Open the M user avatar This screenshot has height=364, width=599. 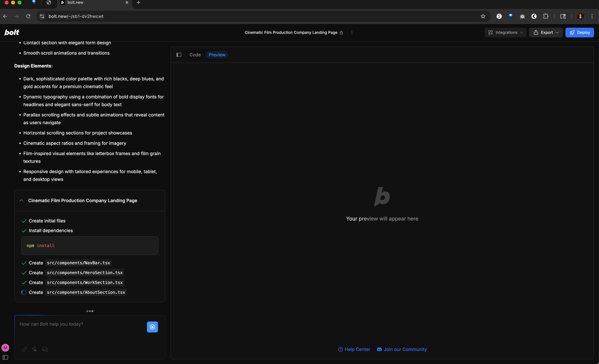click(x=5, y=348)
